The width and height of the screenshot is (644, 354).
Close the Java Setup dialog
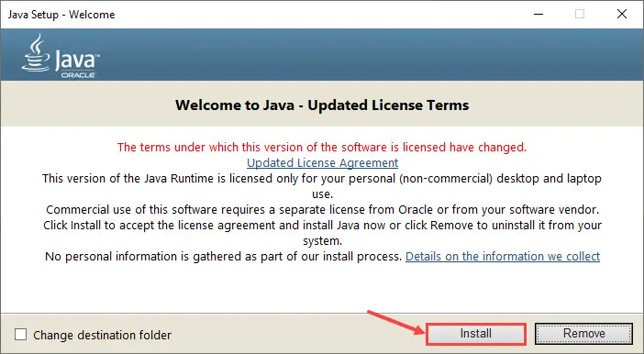click(x=622, y=14)
